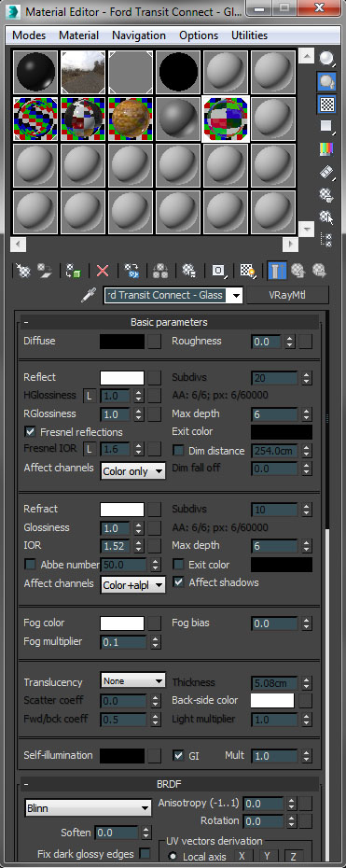Click the reflection Subdivs spinner arrows
The height and width of the screenshot is (868, 346).
(306, 378)
